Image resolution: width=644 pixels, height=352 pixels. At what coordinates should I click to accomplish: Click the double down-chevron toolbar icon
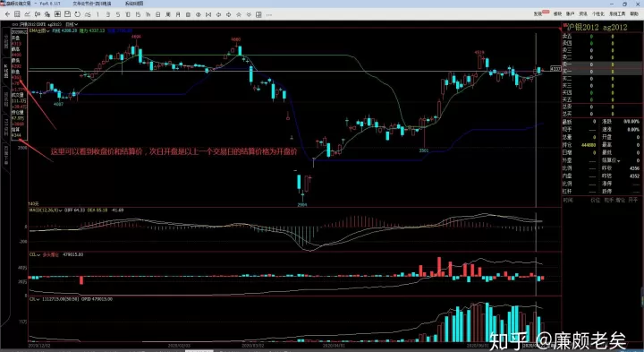click(x=249, y=14)
